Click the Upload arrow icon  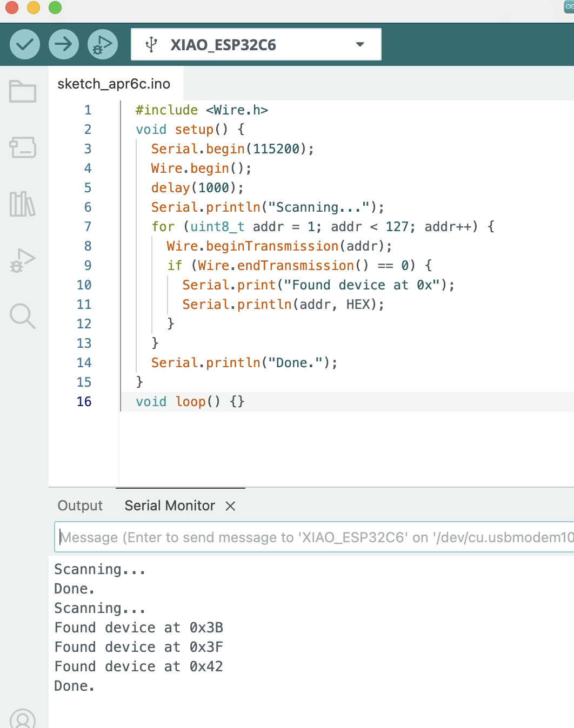[x=63, y=44]
